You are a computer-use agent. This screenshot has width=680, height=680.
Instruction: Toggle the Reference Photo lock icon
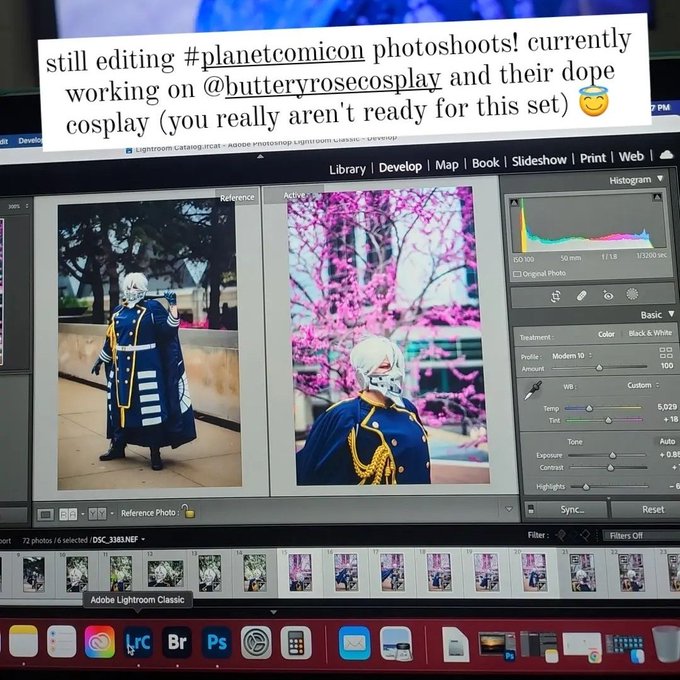[x=188, y=511]
